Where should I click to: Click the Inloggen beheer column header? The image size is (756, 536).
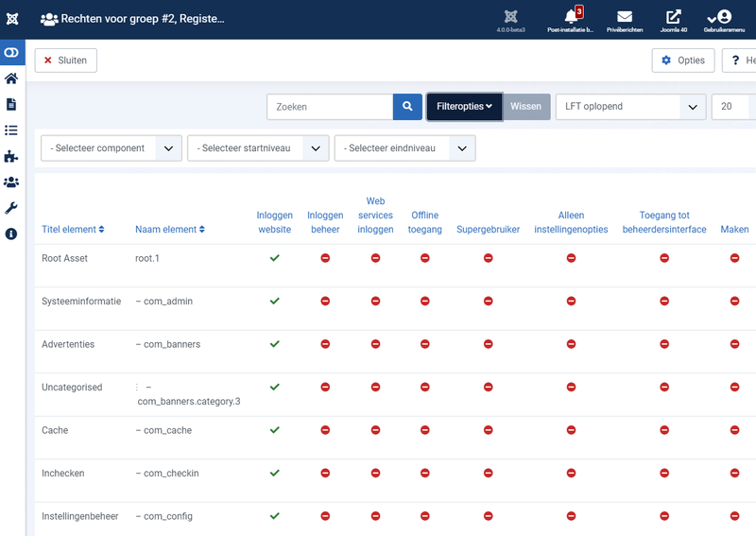pos(325,222)
